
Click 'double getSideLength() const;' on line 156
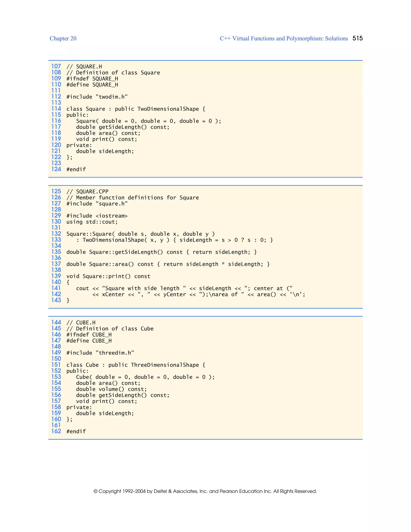pyautogui.click(x=123, y=395)
